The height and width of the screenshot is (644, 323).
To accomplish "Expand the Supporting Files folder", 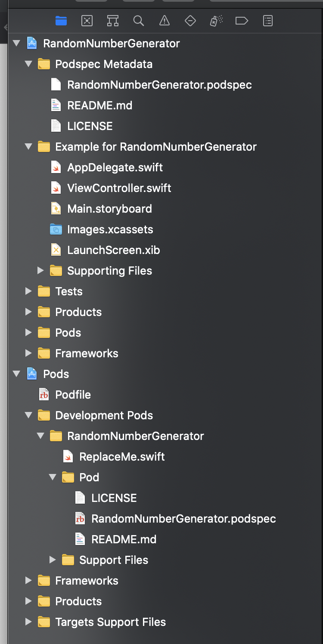I will click(41, 271).
